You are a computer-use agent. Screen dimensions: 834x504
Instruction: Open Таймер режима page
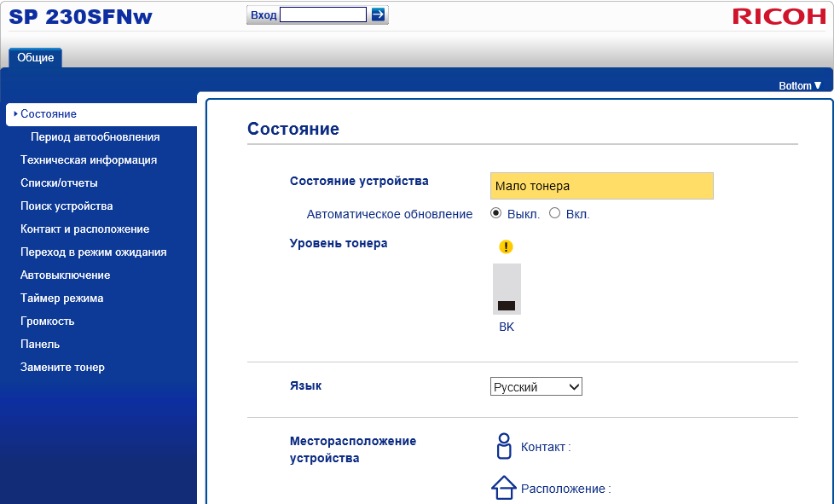click(x=61, y=298)
